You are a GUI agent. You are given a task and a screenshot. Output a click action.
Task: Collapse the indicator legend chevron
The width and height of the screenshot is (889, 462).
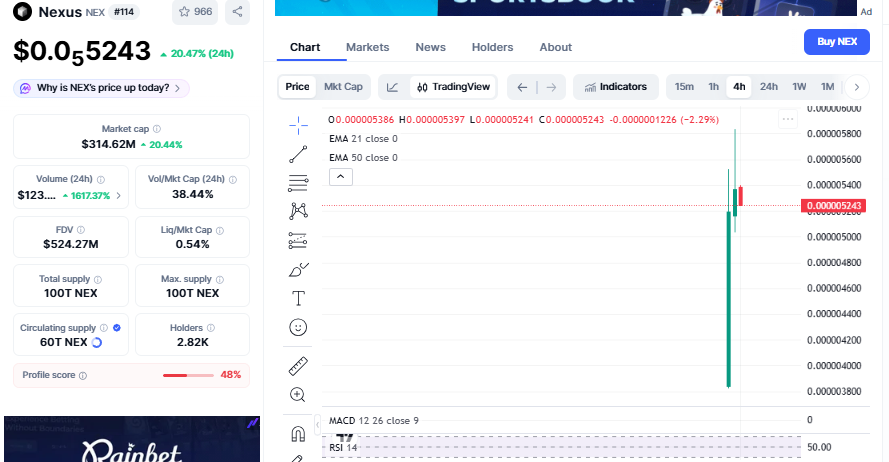coord(341,177)
